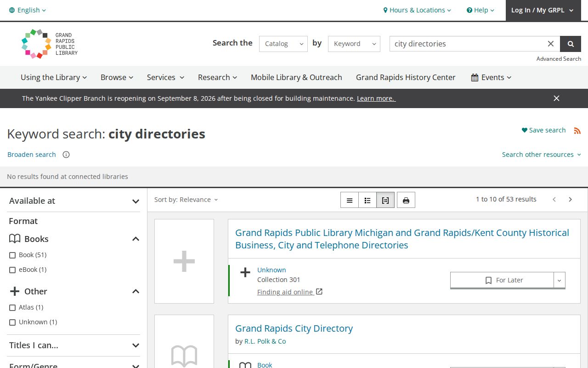Show broaden search info icon

point(66,155)
